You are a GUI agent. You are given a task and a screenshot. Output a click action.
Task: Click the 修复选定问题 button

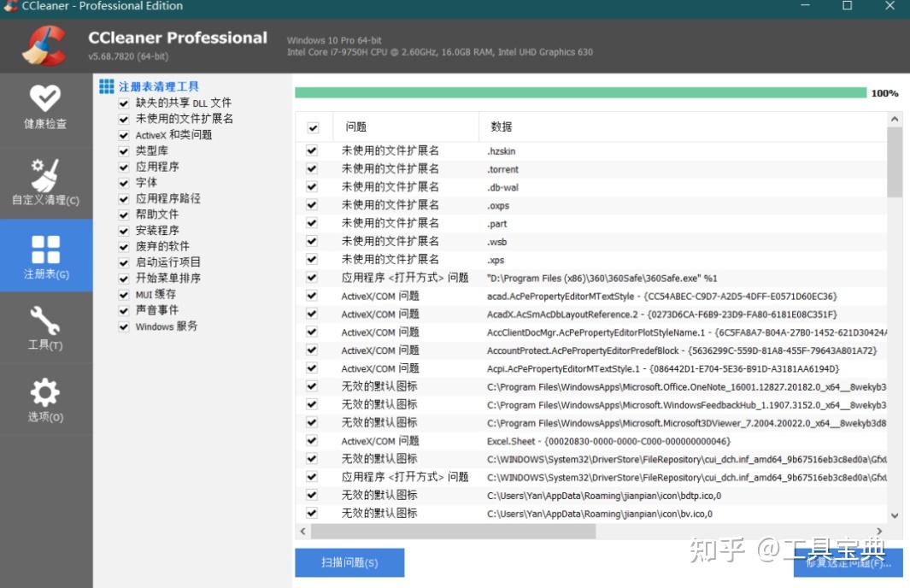(x=848, y=562)
